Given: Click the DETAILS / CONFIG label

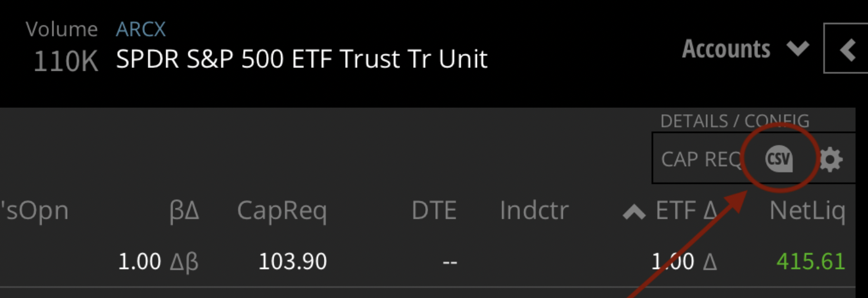Looking at the screenshot, I should click(734, 121).
